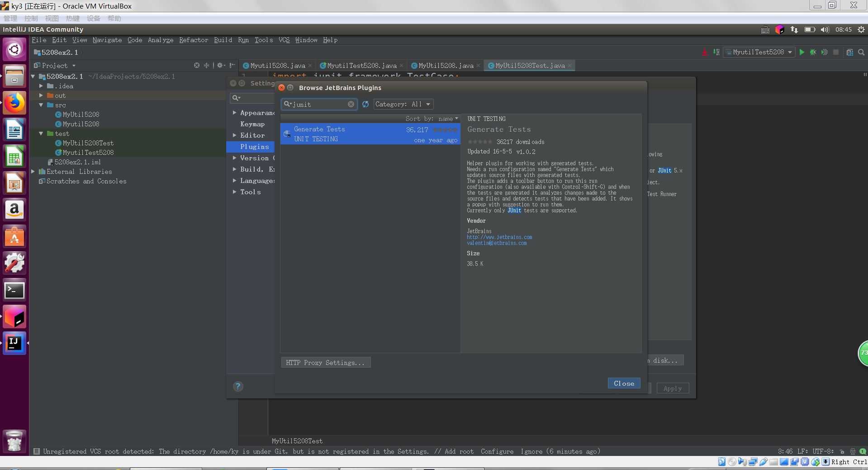Focus the Settings dialog search field
Screen dimensions: 868x470
pos(252,98)
